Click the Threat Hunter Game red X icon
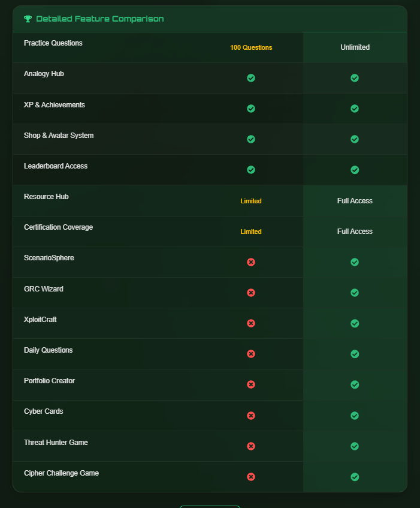420x508 pixels. pos(251,446)
